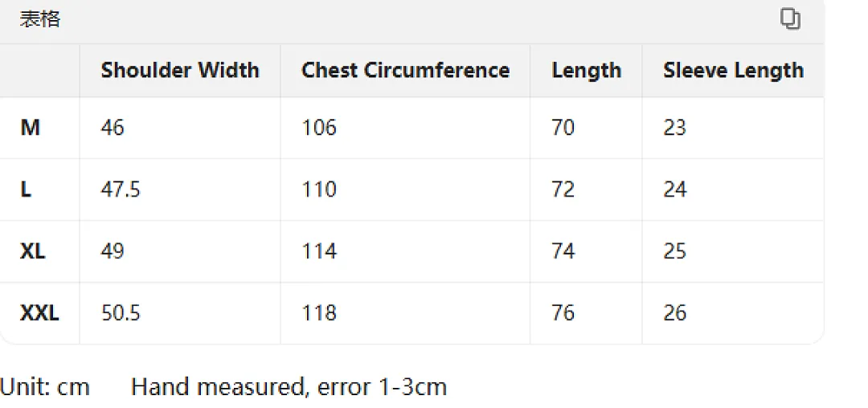Click the XXL size row label
Image resolution: width=868 pixels, height=408 pixels.
(39, 313)
